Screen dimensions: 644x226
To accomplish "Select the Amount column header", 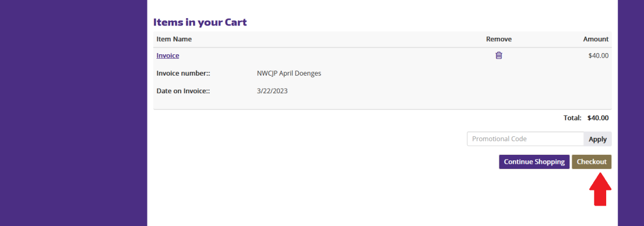I will point(595,39).
